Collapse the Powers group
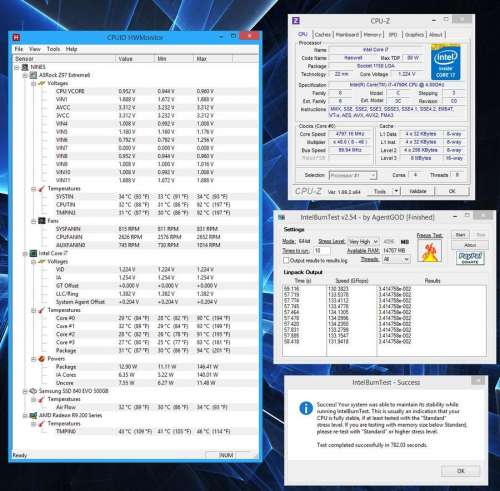Screen dimensions: 500x491 pos(33,359)
